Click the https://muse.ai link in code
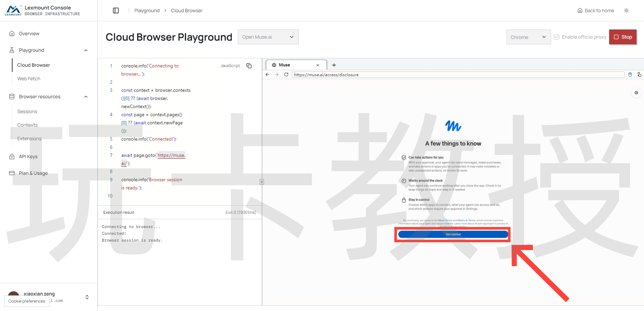The width and height of the screenshot is (644, 311). click(x=171, y=155)
